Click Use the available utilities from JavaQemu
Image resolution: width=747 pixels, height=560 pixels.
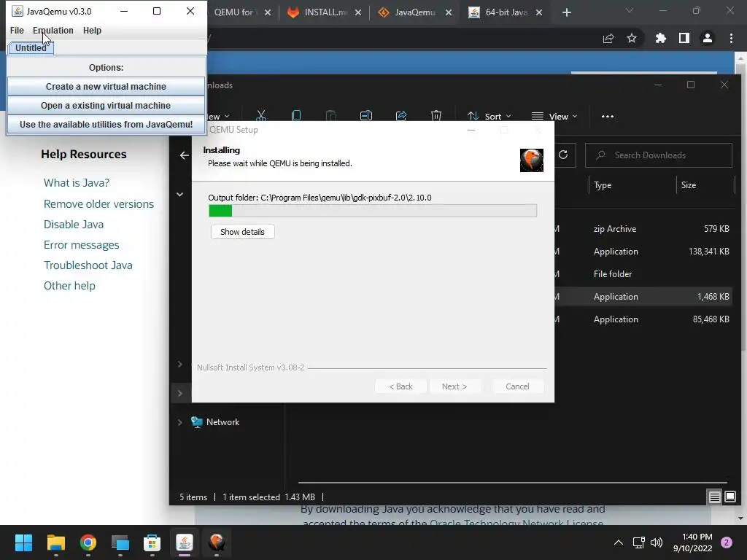click(106, 125)
